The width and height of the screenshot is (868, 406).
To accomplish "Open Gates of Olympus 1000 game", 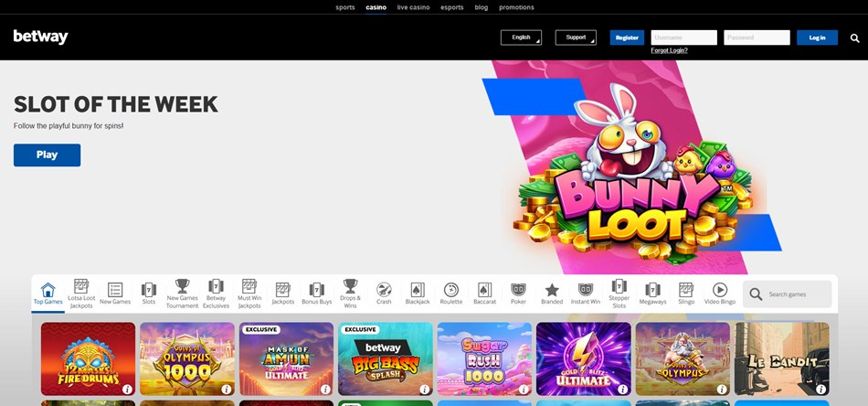I will point(187,359).
